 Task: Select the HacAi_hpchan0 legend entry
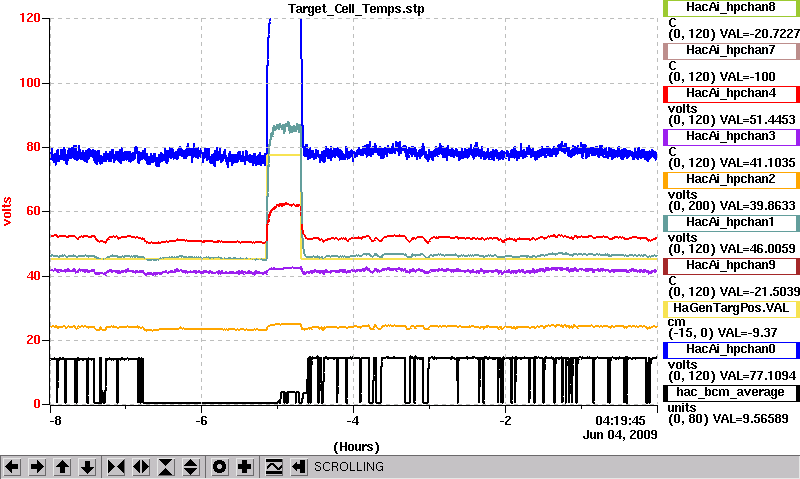(731, 349)
